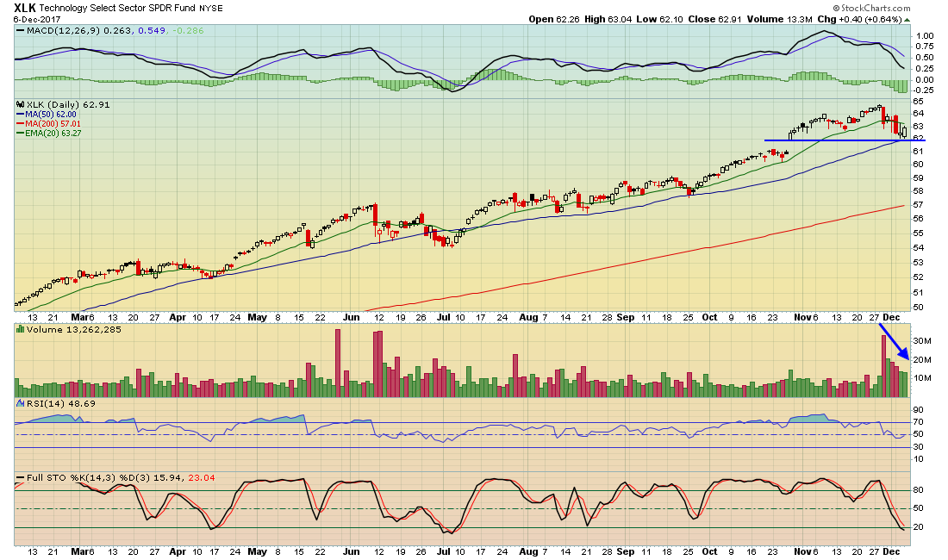Click the line marker before RSI(14) label
Image resolution: width=948 pixels, height=560 pixels.
20,403
